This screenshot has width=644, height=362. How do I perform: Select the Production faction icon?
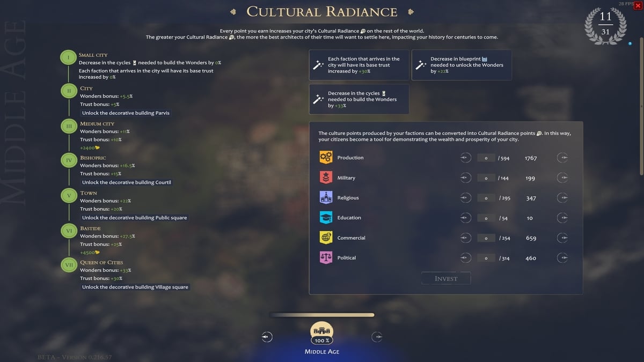(x=325, y=157)
